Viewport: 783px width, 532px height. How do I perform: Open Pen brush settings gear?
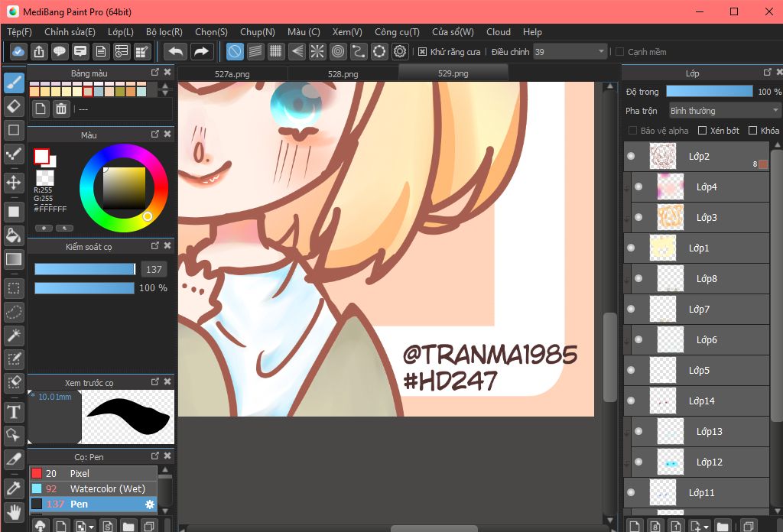coord(149,504)
